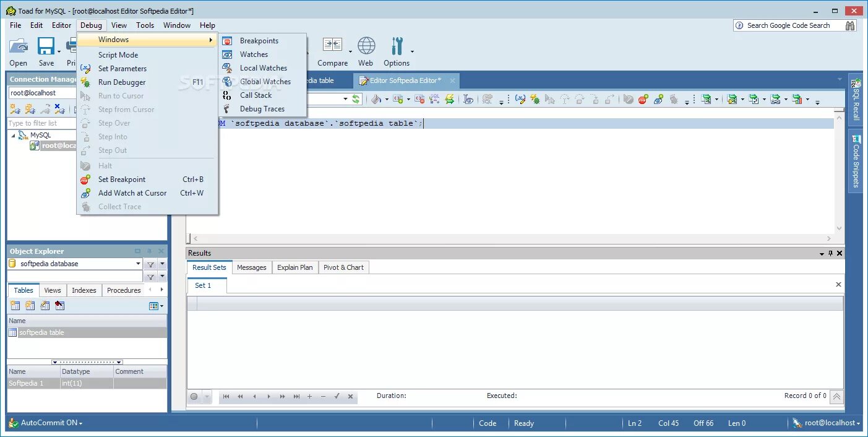Click the Type to filter list field
Viewport: 868px width, 437px height.
coord(43,123)
